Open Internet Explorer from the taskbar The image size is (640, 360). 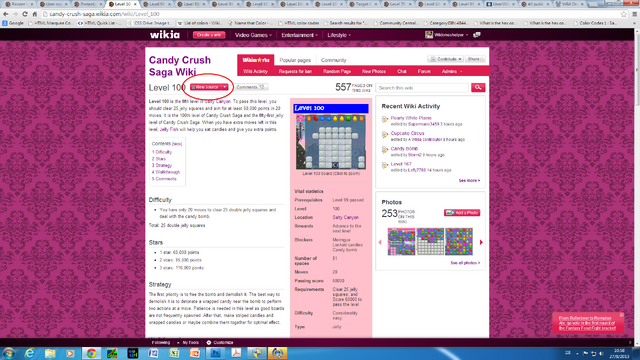29,353
